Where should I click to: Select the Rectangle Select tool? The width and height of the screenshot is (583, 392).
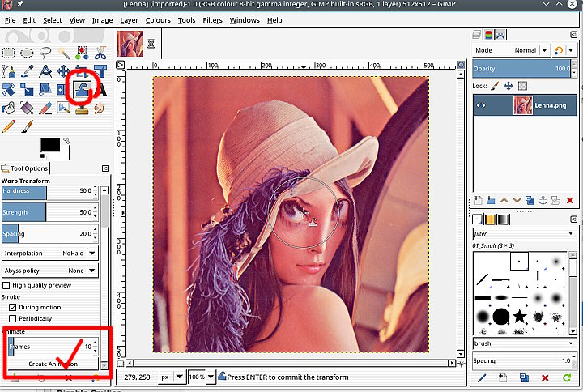coord(9,53)
